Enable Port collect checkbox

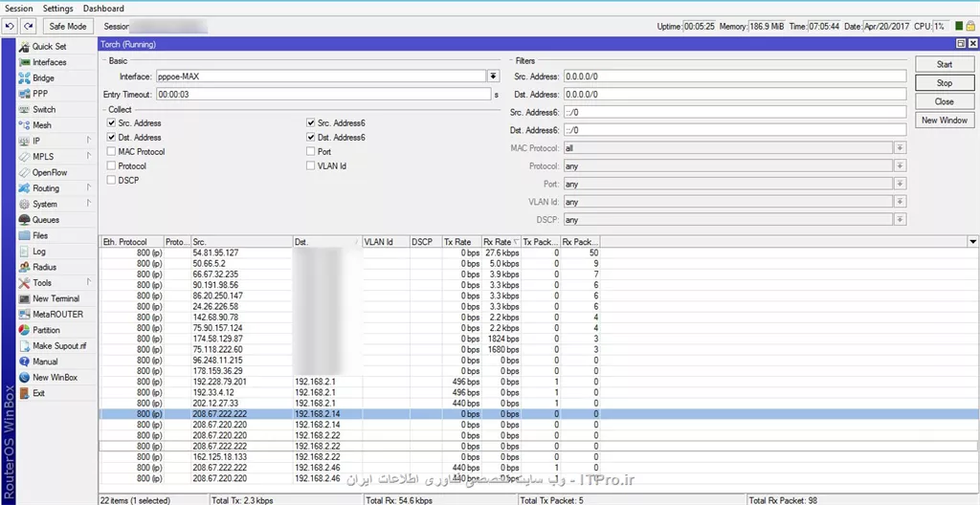coord(311,151)
